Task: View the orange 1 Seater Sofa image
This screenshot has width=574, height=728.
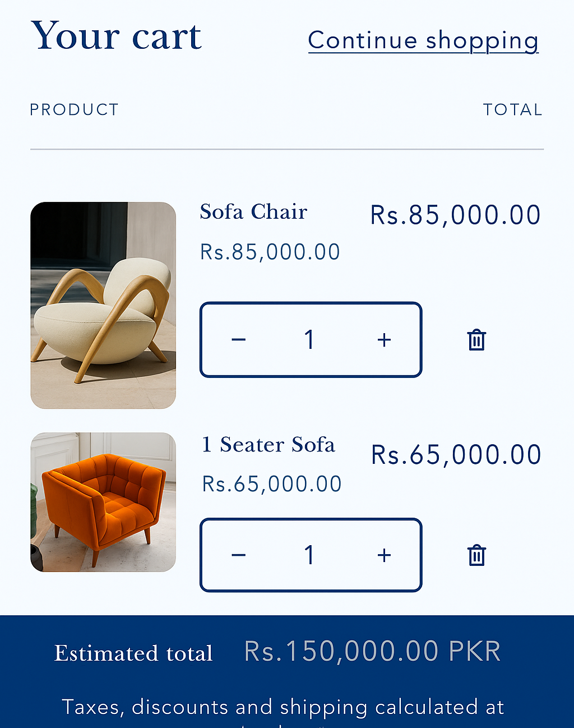Action: tap(103, 502)
